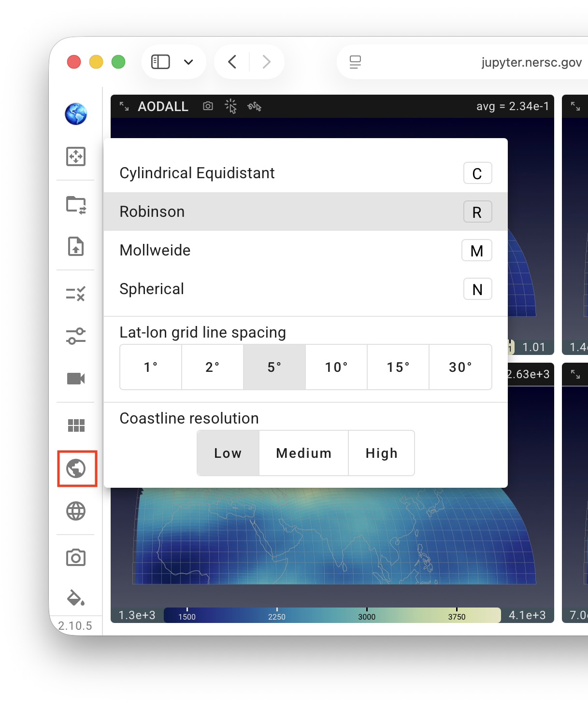
Task: Click the video camera animation icon
Action: [x=76, y=379]
